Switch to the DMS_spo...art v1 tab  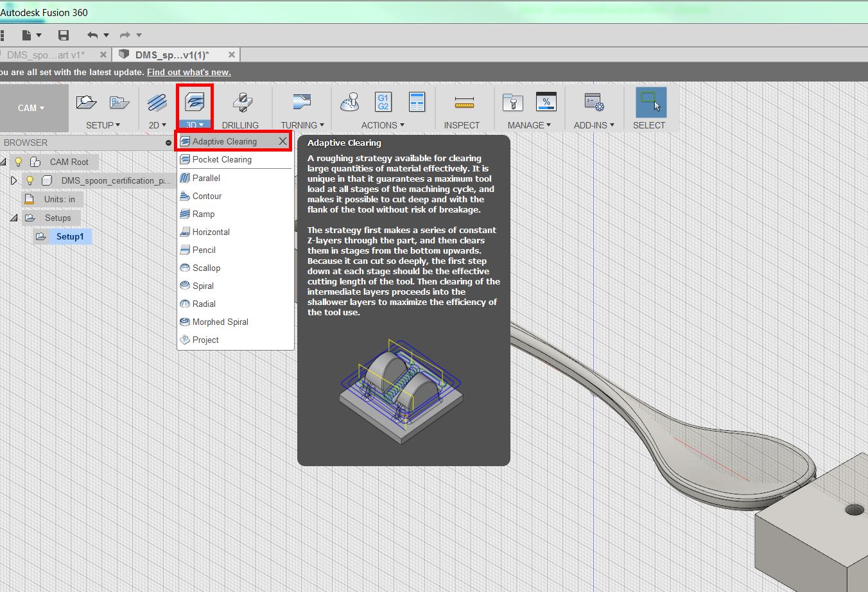coord(46,55)
